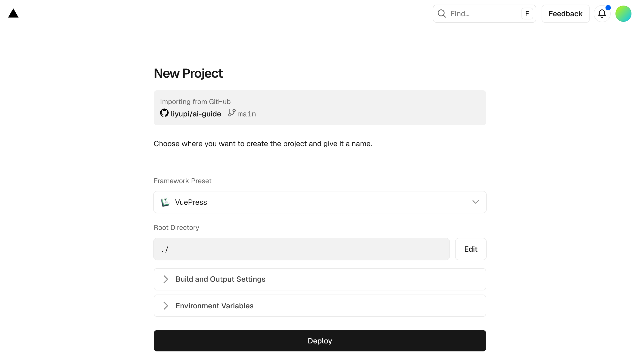Click the VuePress framework logo
Image resolution: width=638 pixels, height=364 pixels.
tap(165, 202)
